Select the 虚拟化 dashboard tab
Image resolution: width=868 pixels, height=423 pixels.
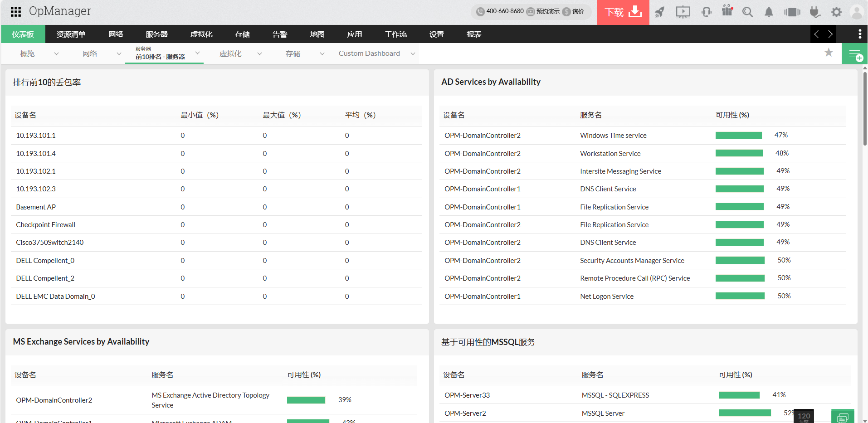click(230, 53)
